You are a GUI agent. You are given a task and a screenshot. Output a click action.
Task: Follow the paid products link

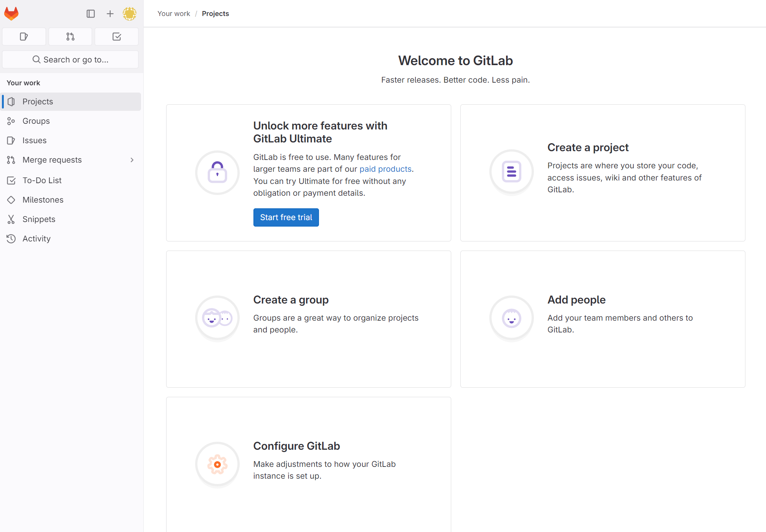[x=386, y=169]
